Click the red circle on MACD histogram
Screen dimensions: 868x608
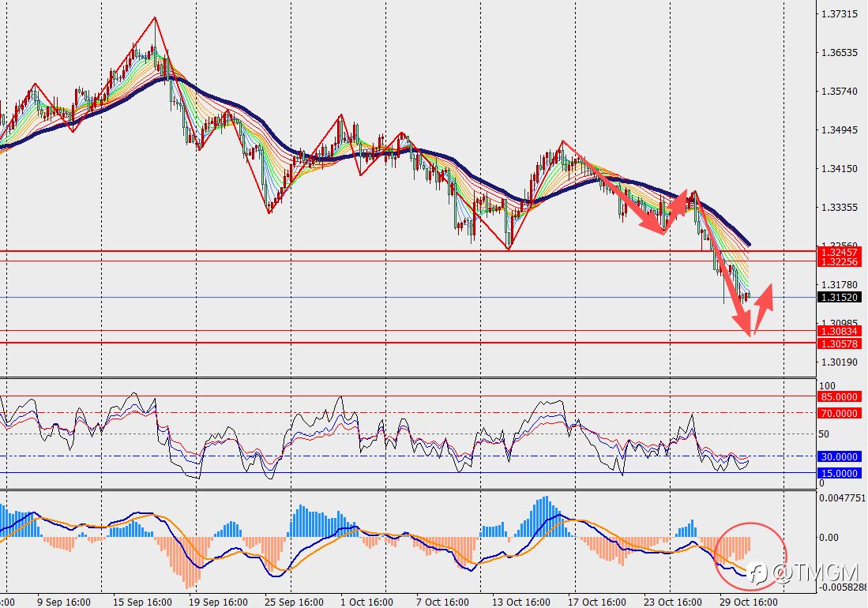pos(750,557)
